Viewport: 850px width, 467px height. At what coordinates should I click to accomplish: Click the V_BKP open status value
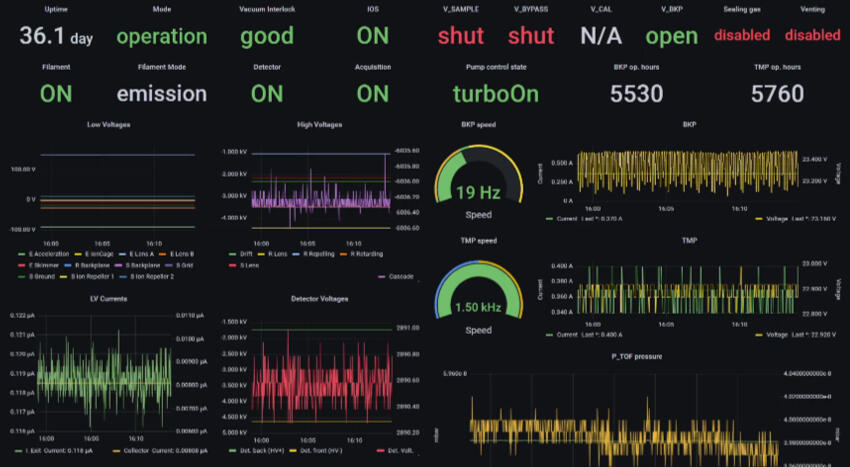tap(671, 37)
